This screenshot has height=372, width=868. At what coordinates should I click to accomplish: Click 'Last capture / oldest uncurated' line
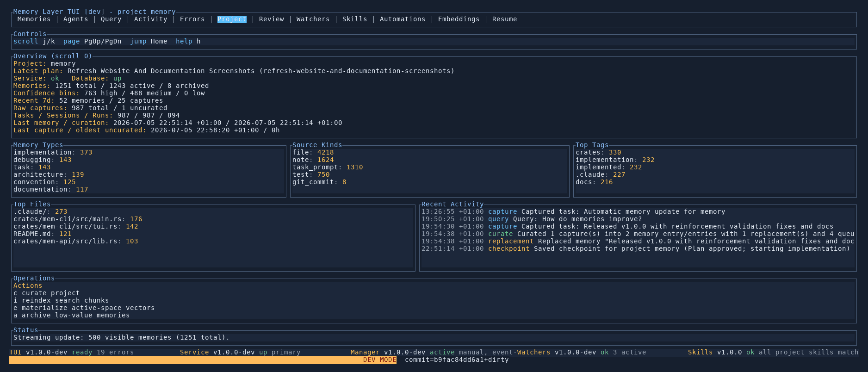[147, 130]
